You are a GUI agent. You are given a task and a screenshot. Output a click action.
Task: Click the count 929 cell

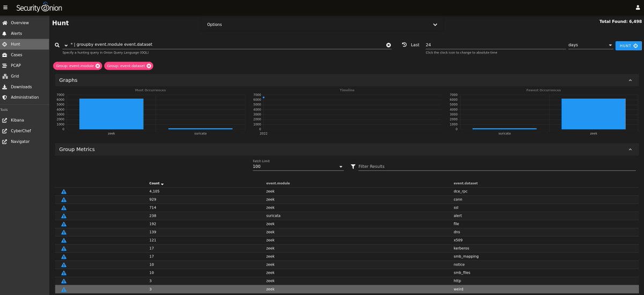(152, 199)
